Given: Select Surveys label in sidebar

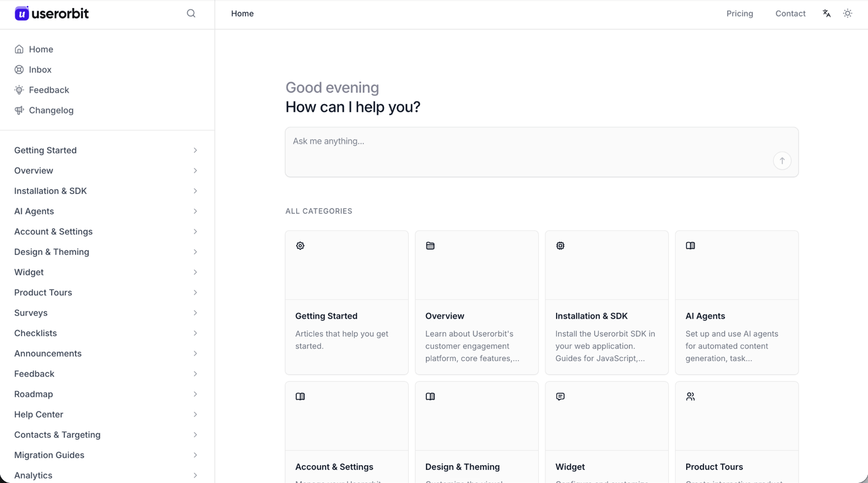Looking at the screenshot, I should (x=31, y=313).
